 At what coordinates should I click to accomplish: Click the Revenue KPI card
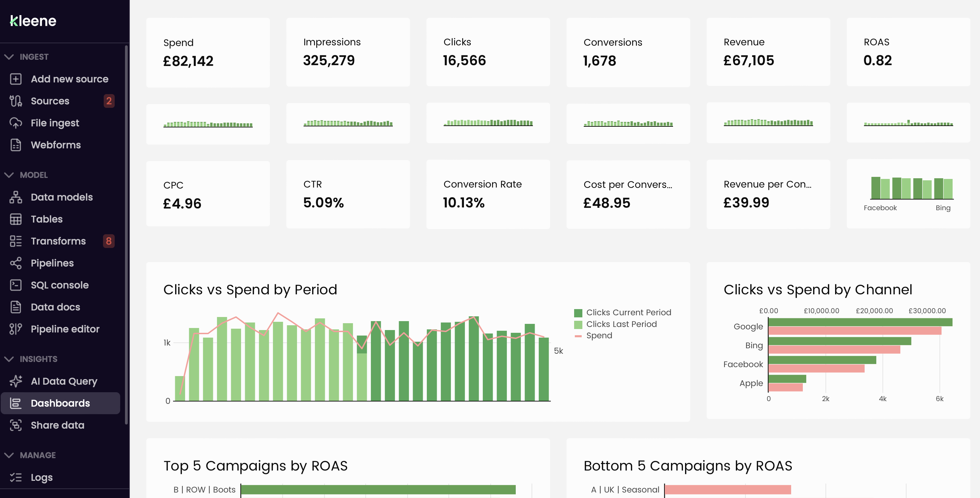coord(768,52)
